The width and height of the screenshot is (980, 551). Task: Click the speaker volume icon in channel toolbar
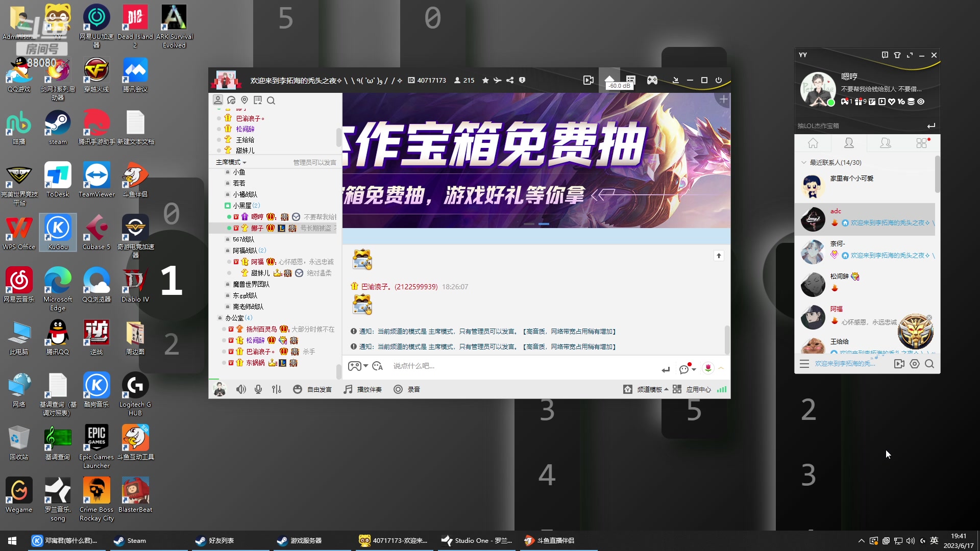tap(241, 389)
